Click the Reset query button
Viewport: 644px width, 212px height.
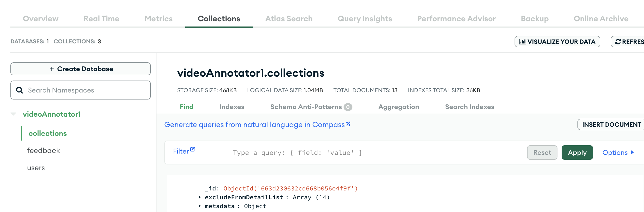tap(542, 153)
